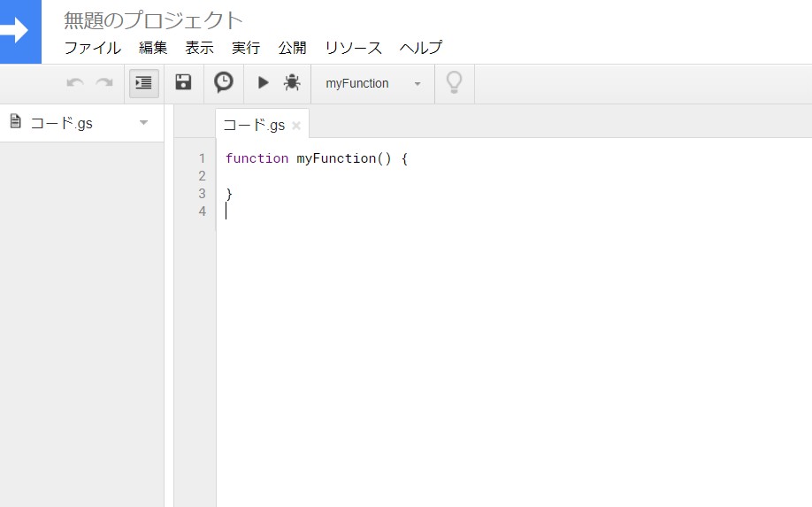
Task: Close the コード.gs editor tab
Action: [x=296, y=126]
